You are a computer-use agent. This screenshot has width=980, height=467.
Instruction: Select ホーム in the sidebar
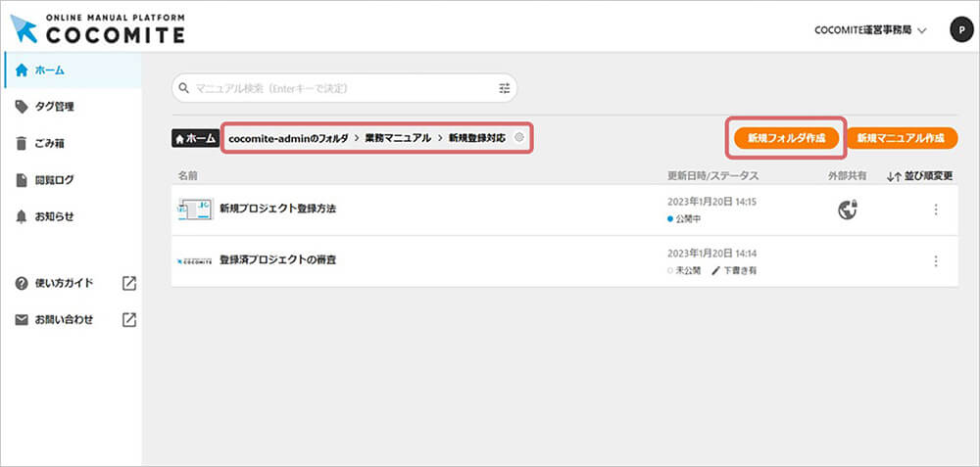pyautogui.click(x=49, y=70)
